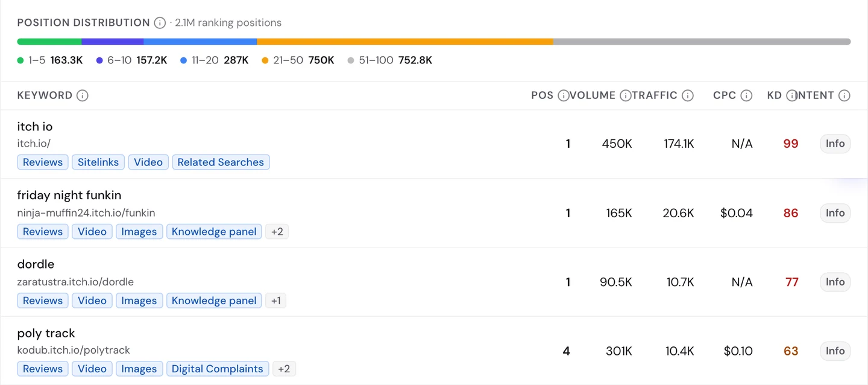Click Images tag under friday night funkin
The image size is (868, 385).
(x=139, y=232)
